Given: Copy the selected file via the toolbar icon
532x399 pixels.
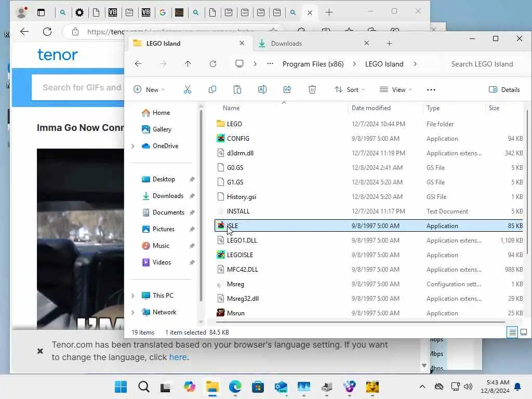Looking at the screenshot, I should click(x=212, y=89).
